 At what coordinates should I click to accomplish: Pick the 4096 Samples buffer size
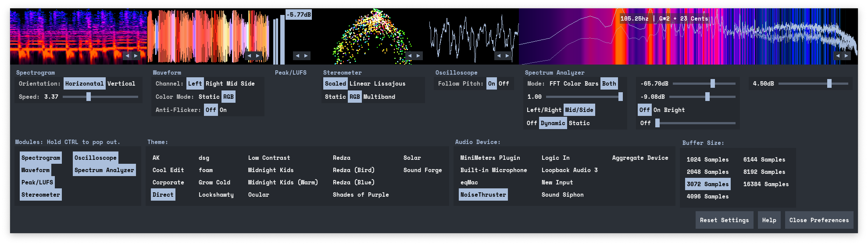coord(707,196)
